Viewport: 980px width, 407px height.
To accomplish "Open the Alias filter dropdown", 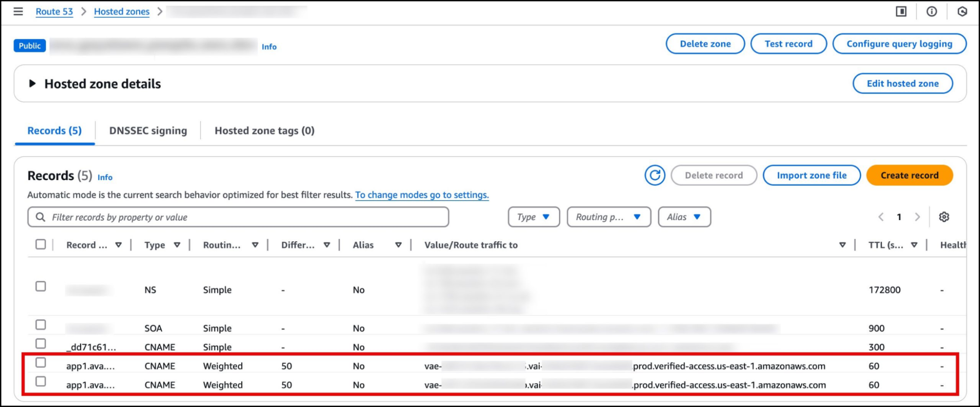I will 684,217.
